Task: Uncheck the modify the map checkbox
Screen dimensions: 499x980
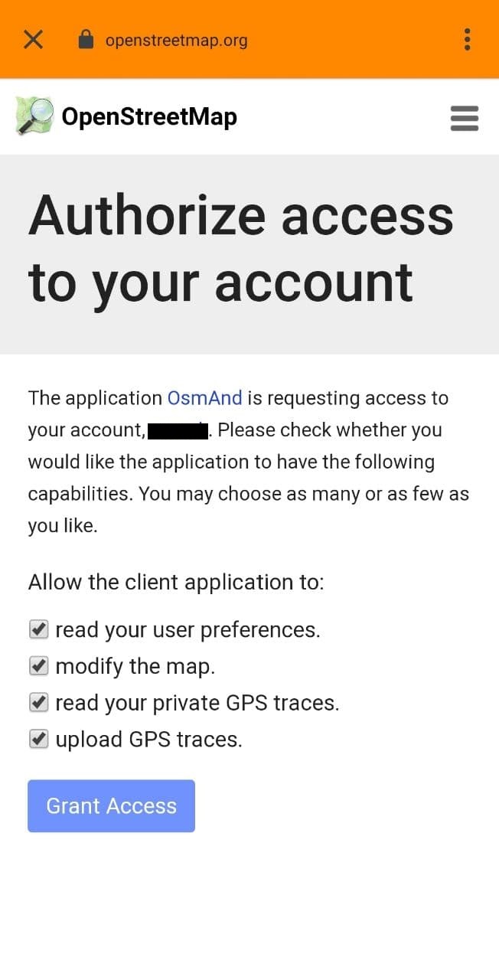Action: (38, 666)
